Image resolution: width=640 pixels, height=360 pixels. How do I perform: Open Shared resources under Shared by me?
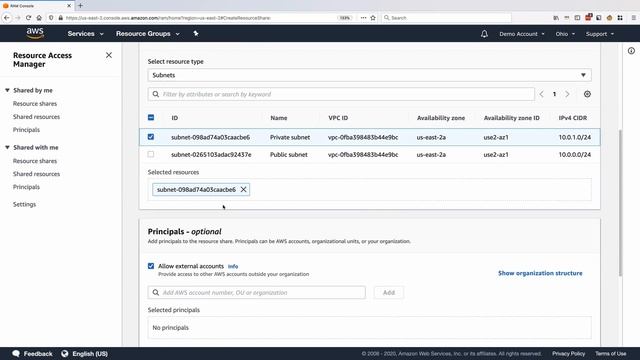(x=36, y=117)
